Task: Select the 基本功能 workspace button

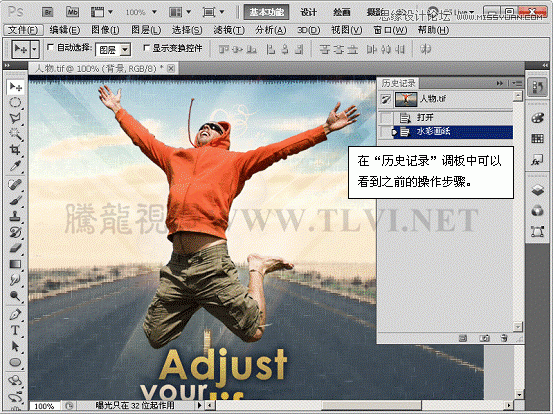Action: coord(267,12)
